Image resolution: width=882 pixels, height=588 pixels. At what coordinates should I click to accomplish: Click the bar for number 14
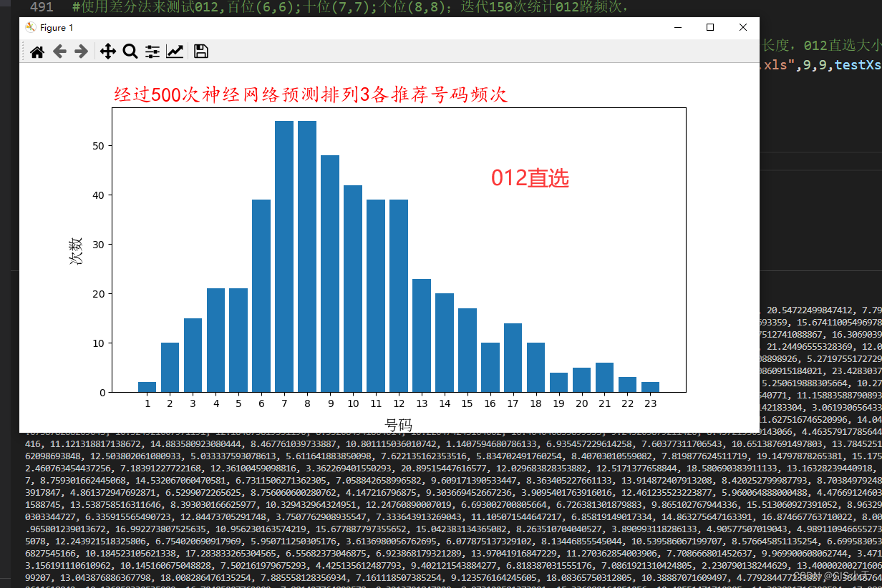445,343
